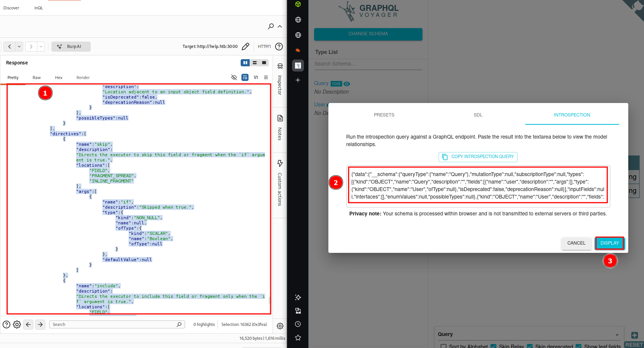Switch to the Render response tab

pos(83,78)
